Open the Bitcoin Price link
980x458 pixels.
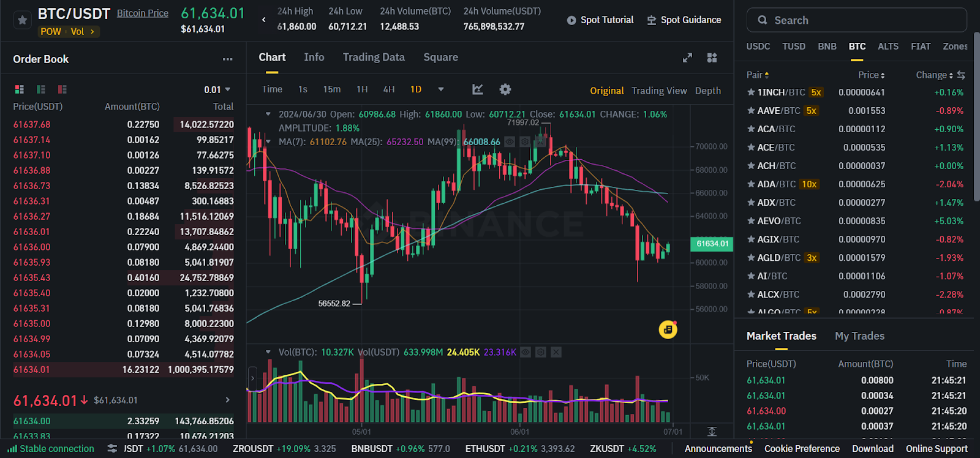143,13
